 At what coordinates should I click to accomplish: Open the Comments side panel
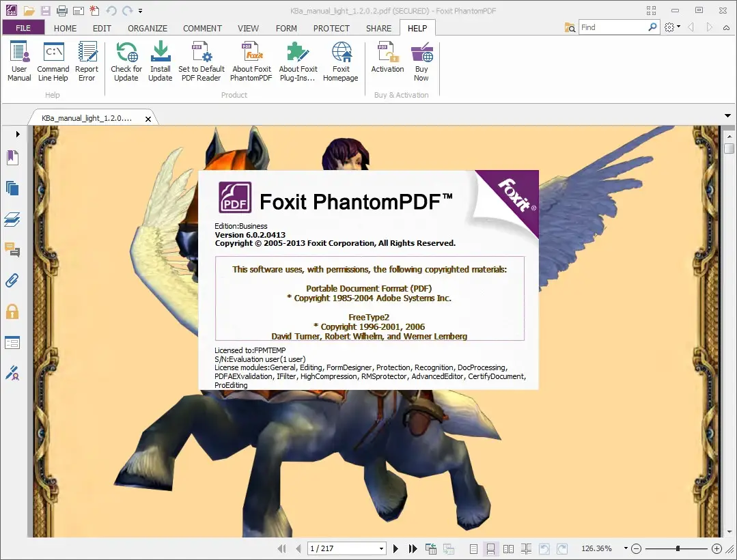click(x=13, y=250)
